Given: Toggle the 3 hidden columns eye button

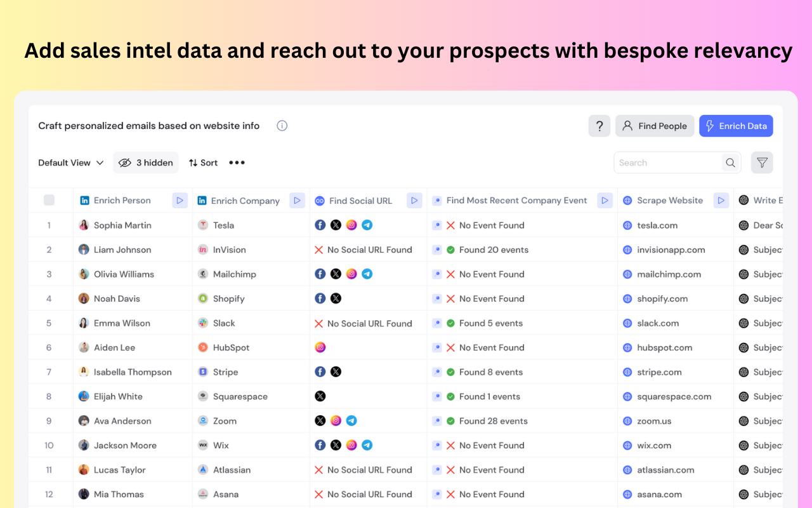Looking at the screenshot, I should coord(146,163).
